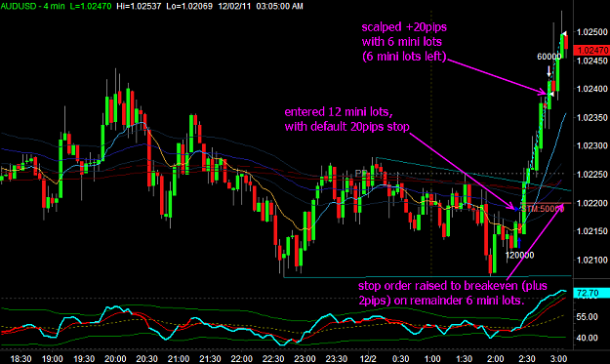Click the 3:00 time axis label
This screenshot has width=610, height=364.
[558, 358]
